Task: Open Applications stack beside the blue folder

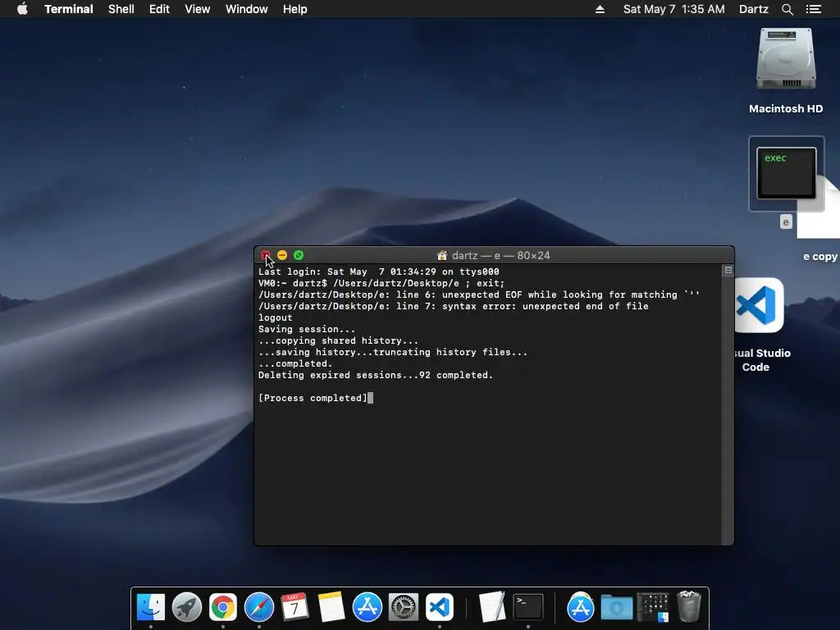Action: (x=581, y=607)
